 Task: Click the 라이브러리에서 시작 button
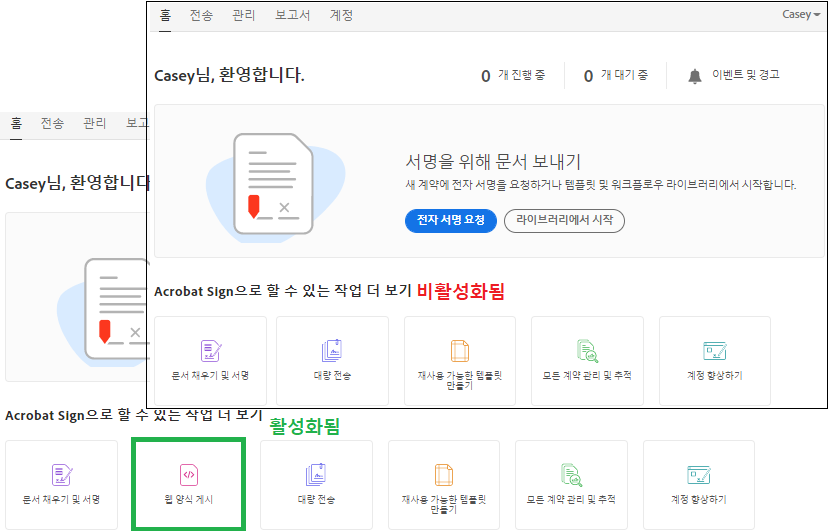[x=564, y=220]
